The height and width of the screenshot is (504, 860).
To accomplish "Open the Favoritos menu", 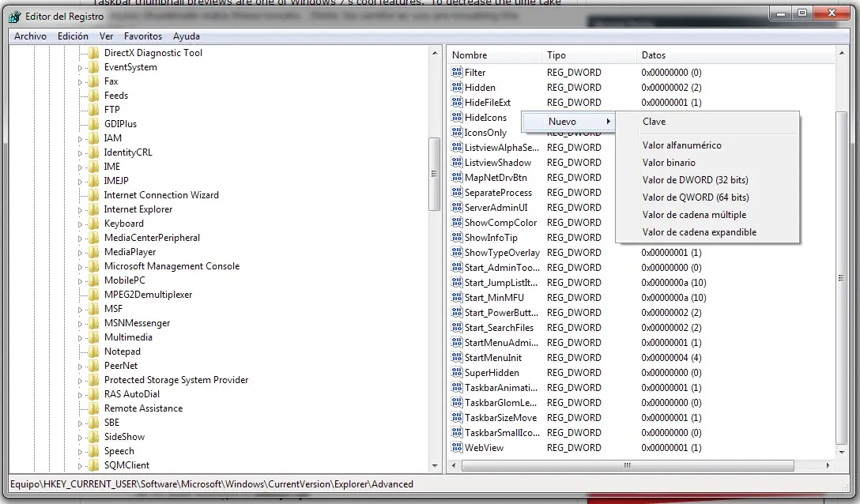I will click(x=142, y=36).
